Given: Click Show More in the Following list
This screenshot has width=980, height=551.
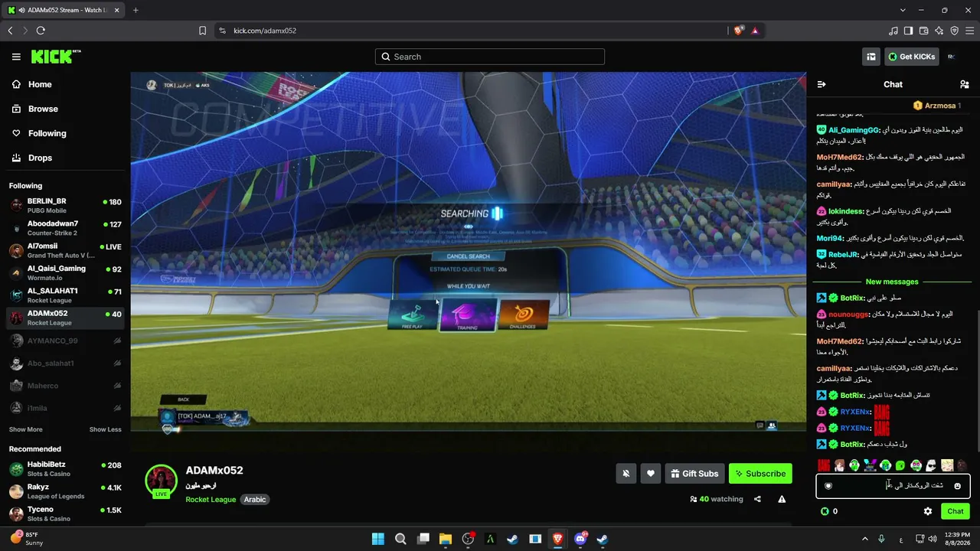Looking at the screenshot, I should click(26, 429).
